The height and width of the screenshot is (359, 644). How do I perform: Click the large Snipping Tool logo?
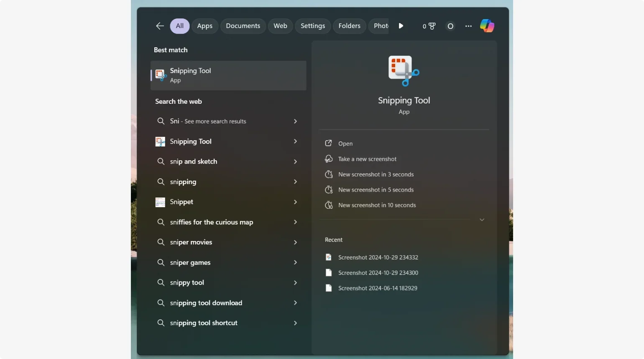[404, 71]
